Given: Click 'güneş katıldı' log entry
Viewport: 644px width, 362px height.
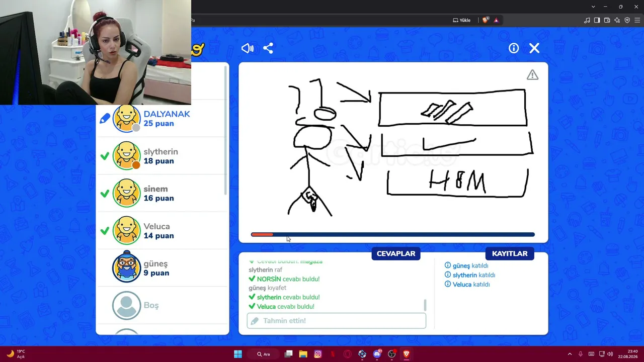Looking at the screenshot, I should (466, 266).
